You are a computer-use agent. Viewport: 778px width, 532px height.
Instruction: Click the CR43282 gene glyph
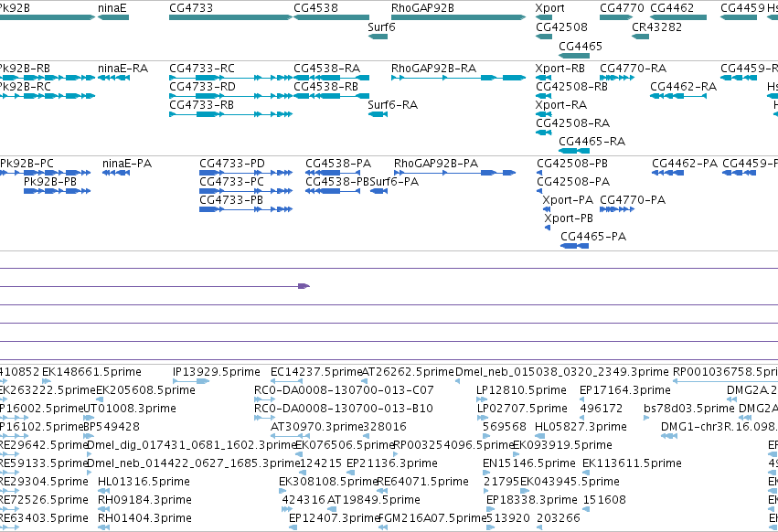tap(641, 37)
